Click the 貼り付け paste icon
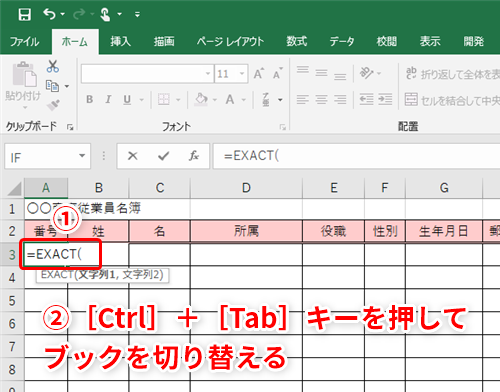 tap(24, 74)
